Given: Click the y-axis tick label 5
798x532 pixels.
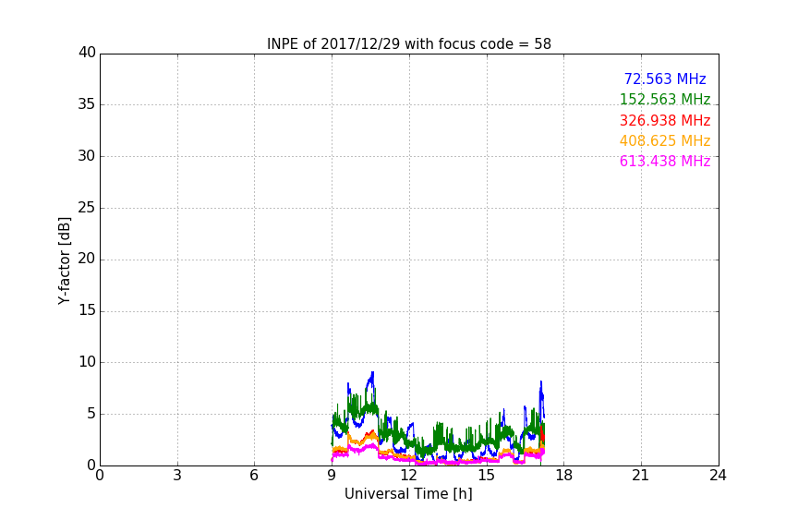Looking at the screenshot, I should 91,414.
